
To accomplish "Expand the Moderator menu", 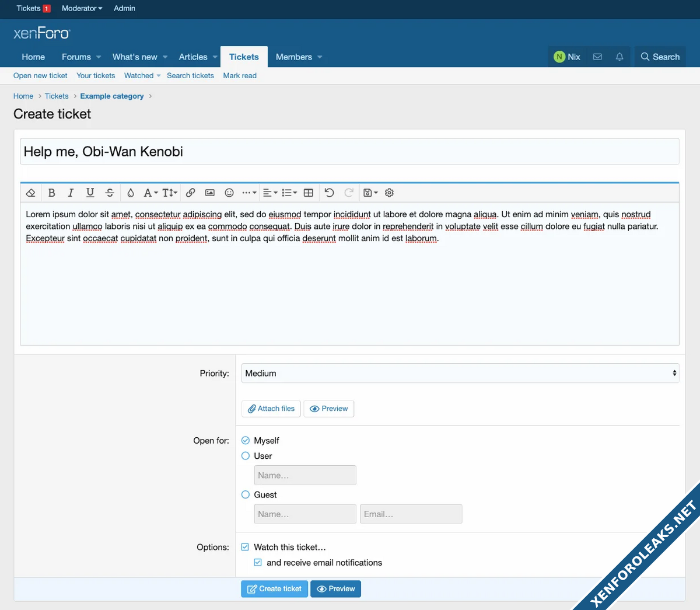I will coord(82,8).
